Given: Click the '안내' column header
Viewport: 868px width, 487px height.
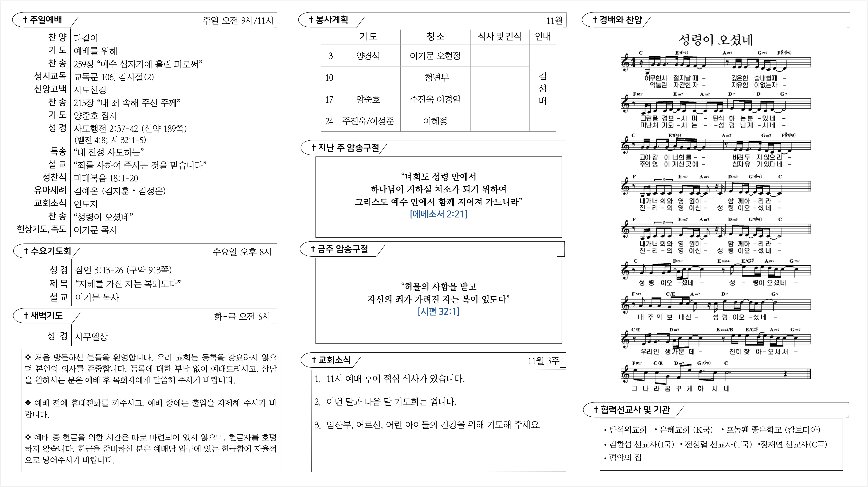Looking at the screenshot, I should 543,36.
